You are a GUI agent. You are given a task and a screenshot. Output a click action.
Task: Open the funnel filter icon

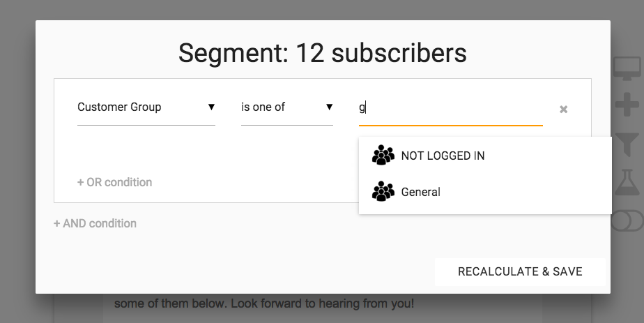pyautogui.click(x=627, y=144)
